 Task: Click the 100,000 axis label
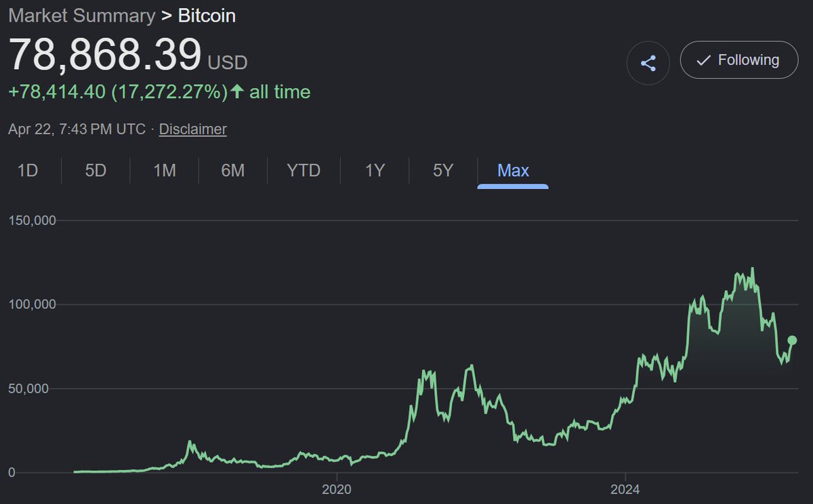pos(31,305)
